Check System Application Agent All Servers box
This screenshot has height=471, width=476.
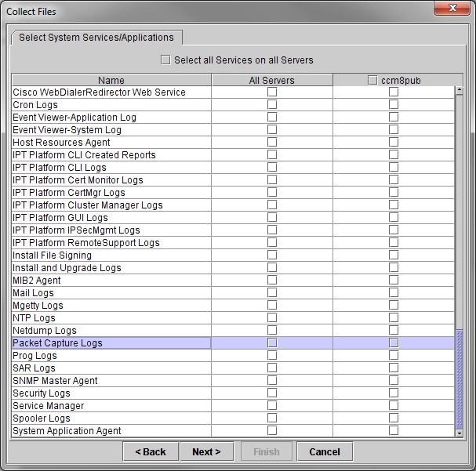[x=272, y=430]
